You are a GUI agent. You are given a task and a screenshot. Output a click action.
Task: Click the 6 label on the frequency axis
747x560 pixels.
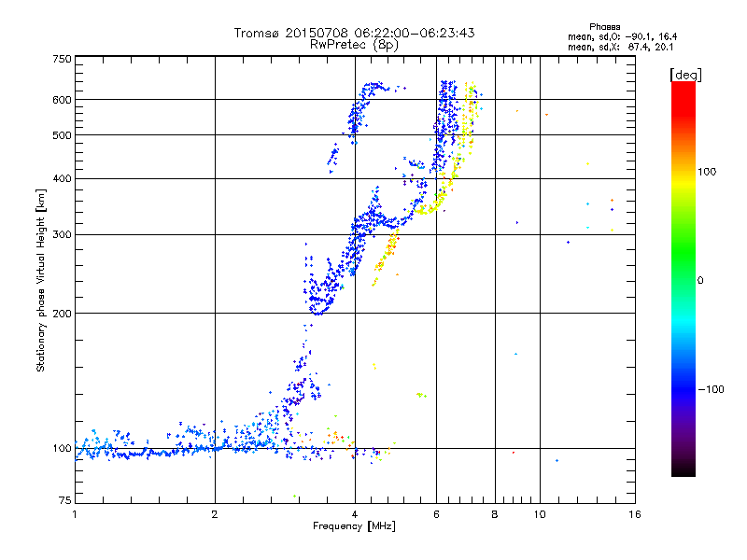436,514
